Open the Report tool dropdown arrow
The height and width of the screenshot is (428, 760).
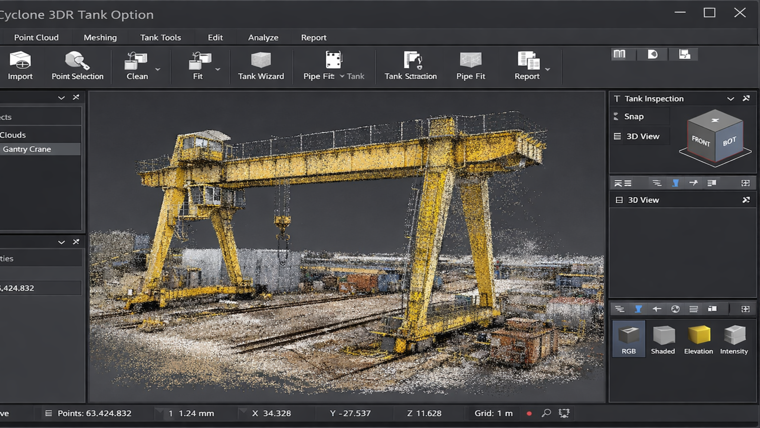point(547,69)
